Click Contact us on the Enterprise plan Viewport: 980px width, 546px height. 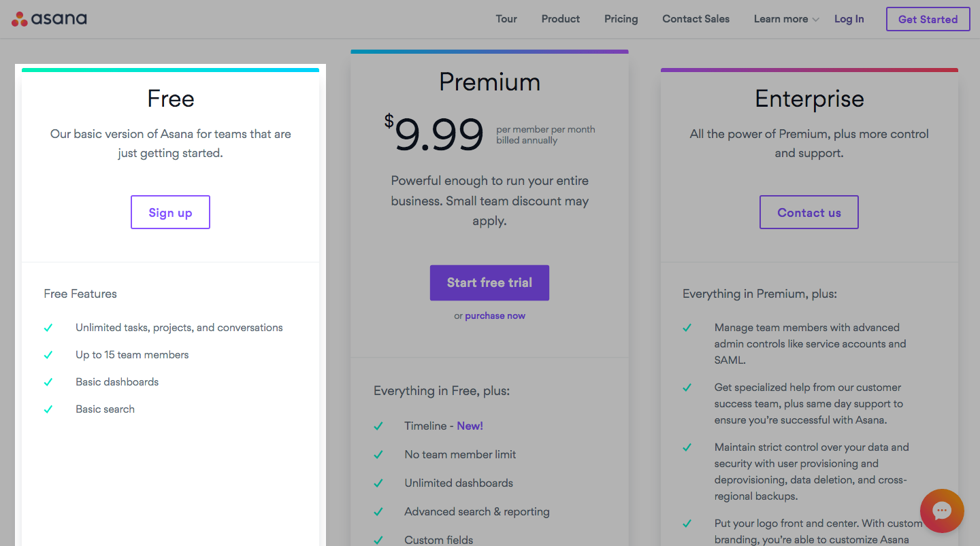(808, 211)
